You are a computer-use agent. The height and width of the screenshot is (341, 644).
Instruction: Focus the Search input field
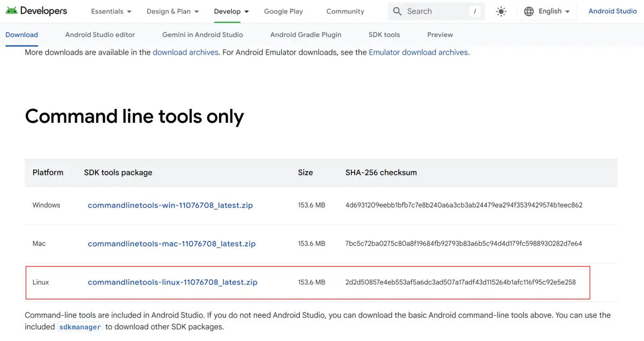436,11
